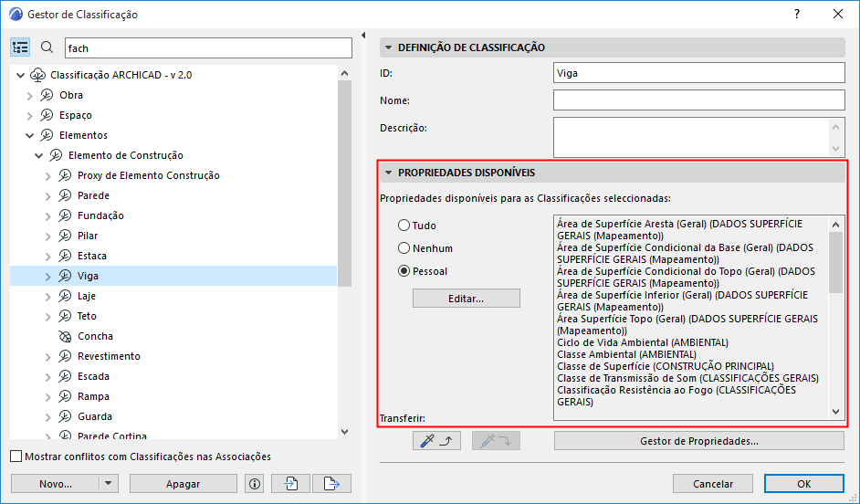Expand the Fundação tree node
The width and height of the screenshot is (860, 504).
pyautogui.click(x=48, y=216)
